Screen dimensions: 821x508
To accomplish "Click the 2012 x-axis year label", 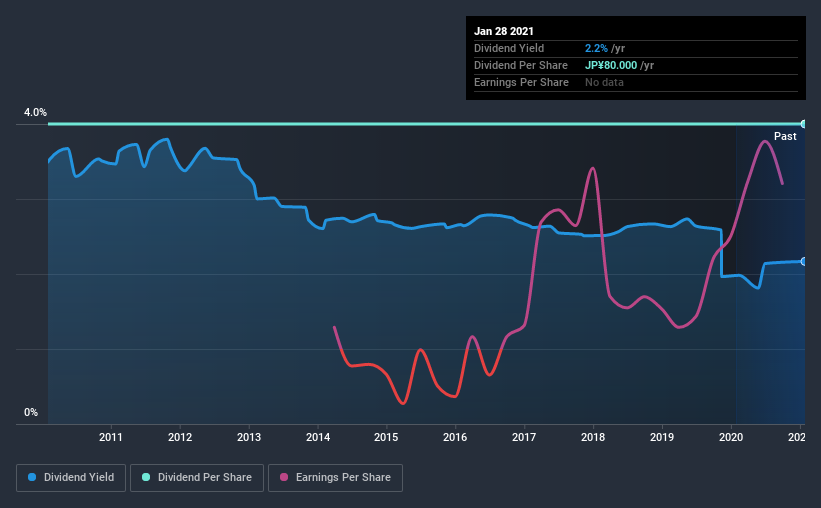I will (x=180, y=437).
